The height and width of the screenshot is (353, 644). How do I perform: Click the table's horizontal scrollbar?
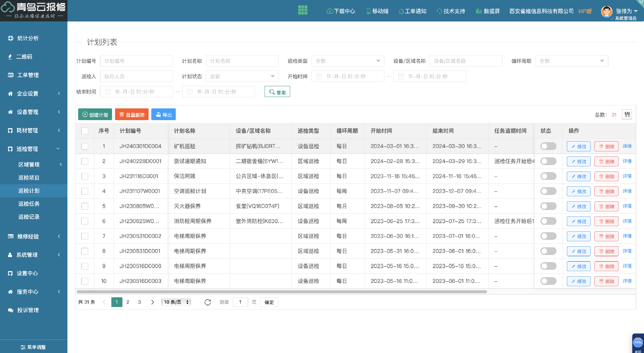point(282,292)
